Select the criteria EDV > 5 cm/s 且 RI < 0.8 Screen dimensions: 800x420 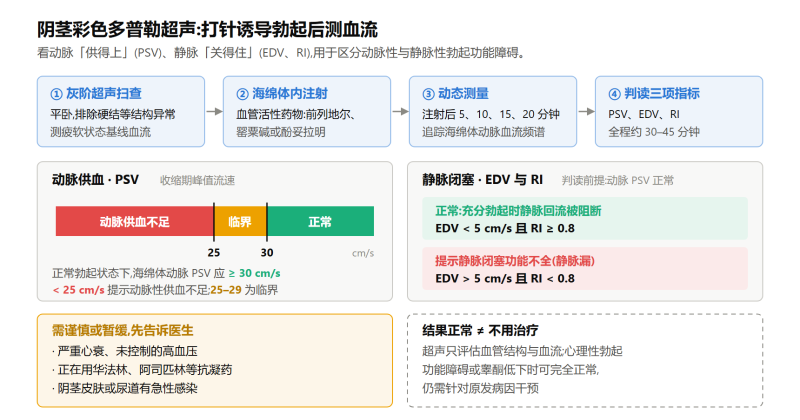coord(505,278)
